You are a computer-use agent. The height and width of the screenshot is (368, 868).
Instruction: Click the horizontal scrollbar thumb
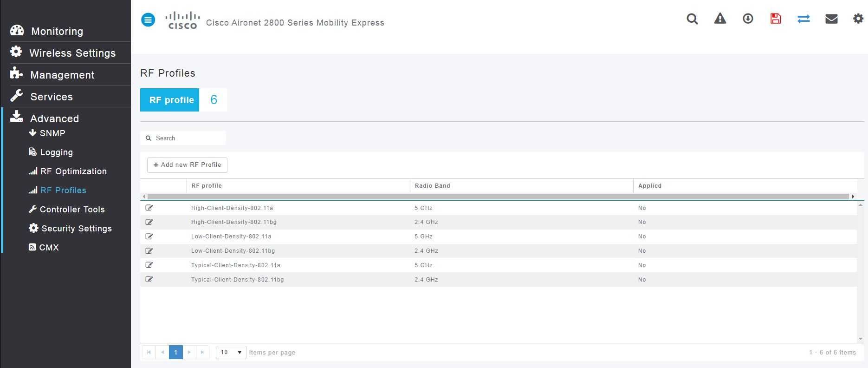coord(498,197)
